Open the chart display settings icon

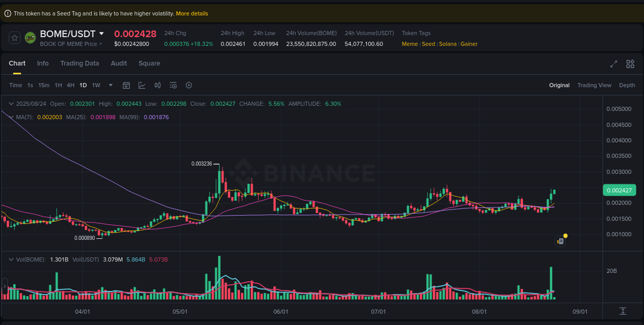click(x=173, y=85)
